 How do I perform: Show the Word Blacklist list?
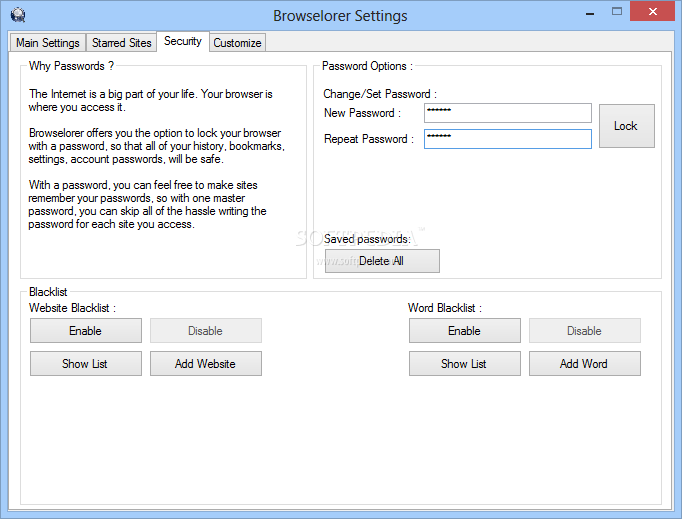coord(465,364)
